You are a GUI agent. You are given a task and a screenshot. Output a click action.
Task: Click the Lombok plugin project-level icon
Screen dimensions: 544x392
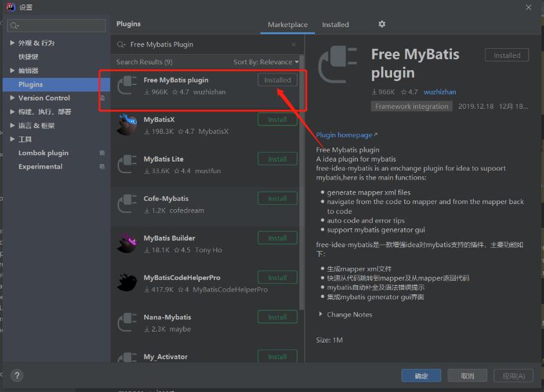[102, 153]
